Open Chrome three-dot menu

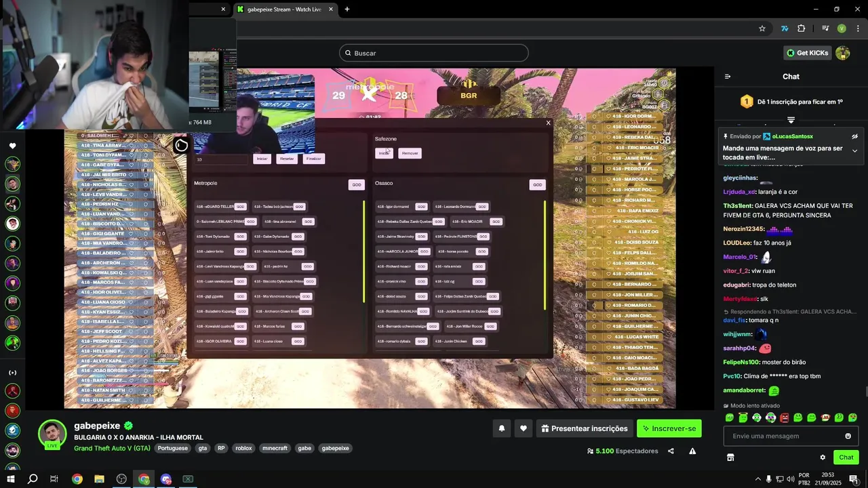pyautogui.click(x=858, y=28)
